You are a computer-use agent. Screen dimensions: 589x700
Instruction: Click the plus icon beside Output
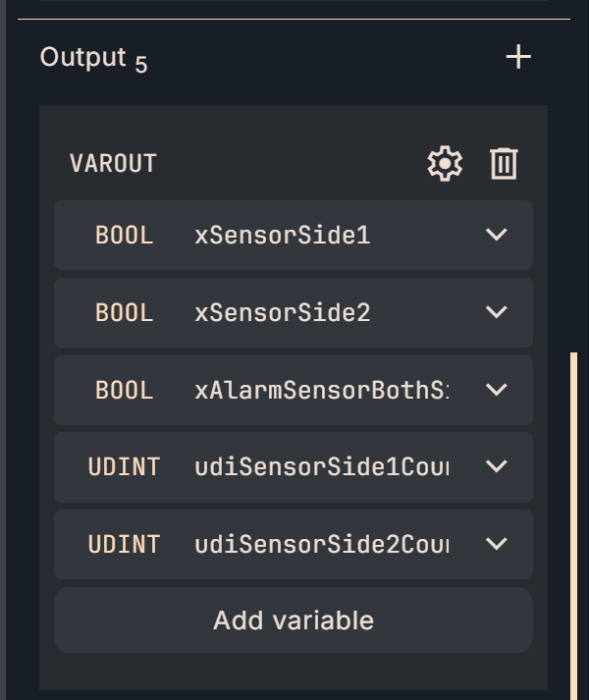pos(517,58)
